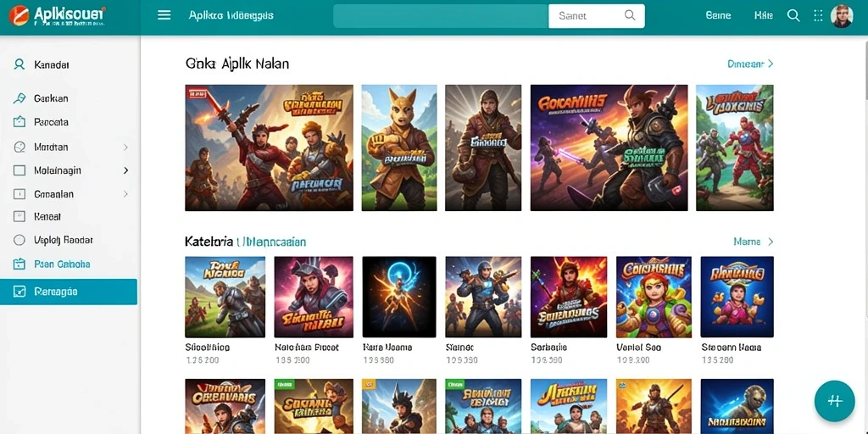868x434 pixels.
Task: Click the search icon beside Hate
Action: pyautogui.click(x=793, y=15)
